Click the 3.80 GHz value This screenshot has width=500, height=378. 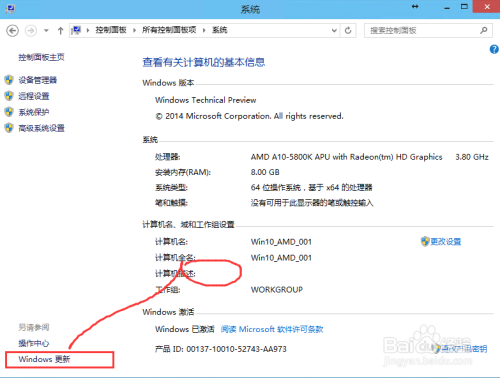click(x=472, y=157)
